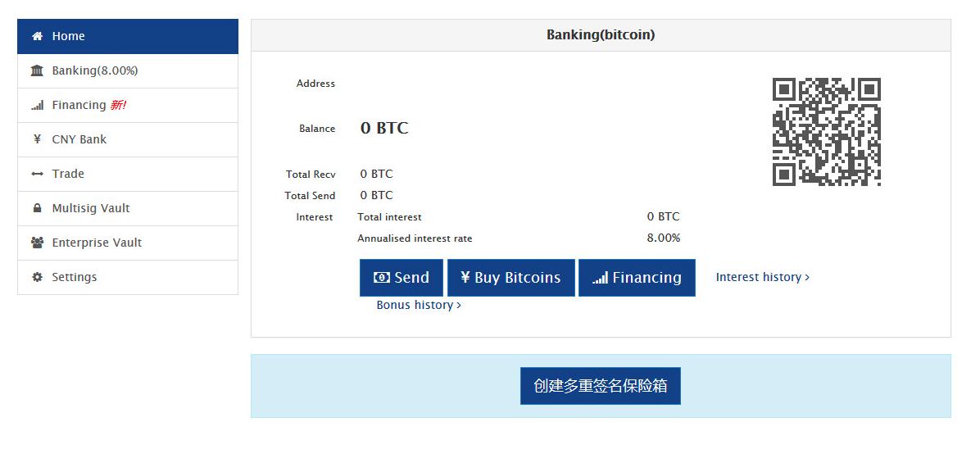Click the 创建多重签名保险箱 button
The height and width of the screenshot is (463, 980).
click(601, 386)
